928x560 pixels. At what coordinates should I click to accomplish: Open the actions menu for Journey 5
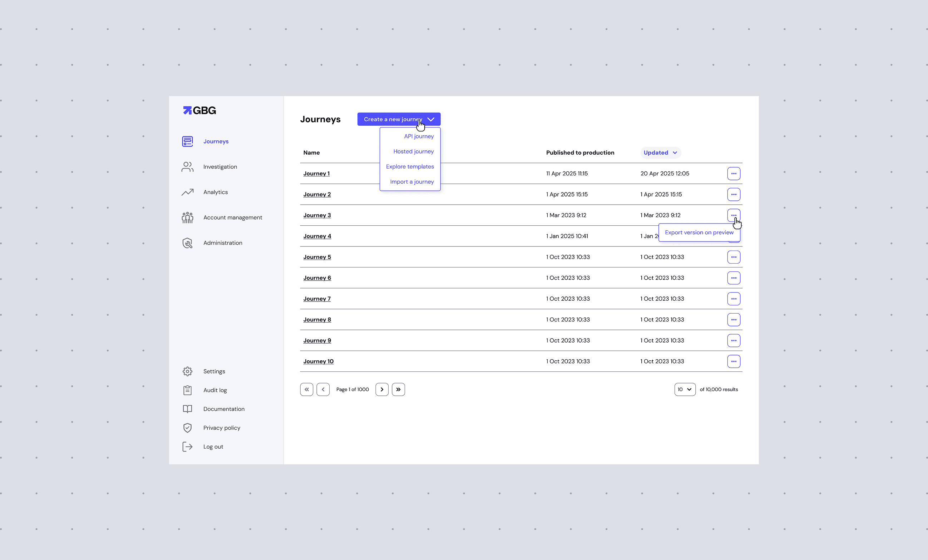(734, 257)
